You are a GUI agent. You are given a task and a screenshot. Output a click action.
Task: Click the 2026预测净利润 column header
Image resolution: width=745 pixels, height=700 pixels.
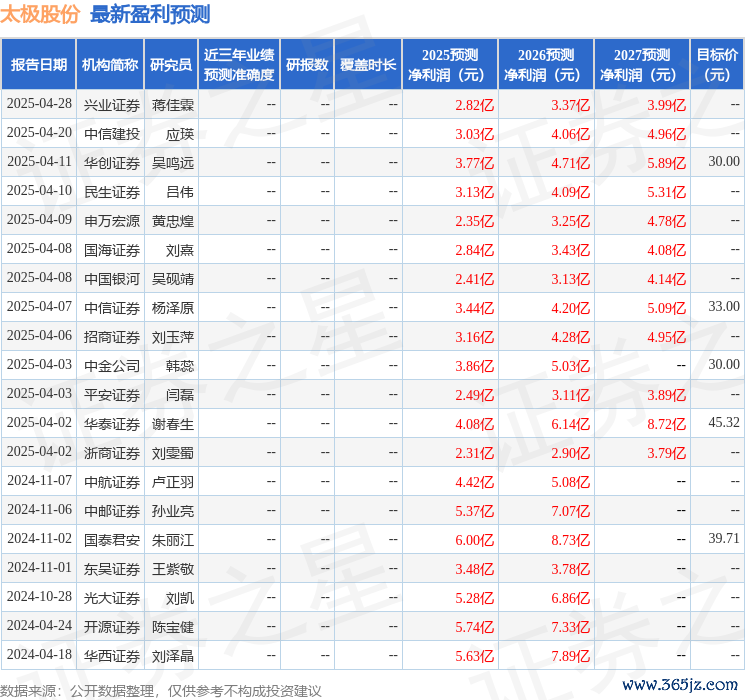546,64
